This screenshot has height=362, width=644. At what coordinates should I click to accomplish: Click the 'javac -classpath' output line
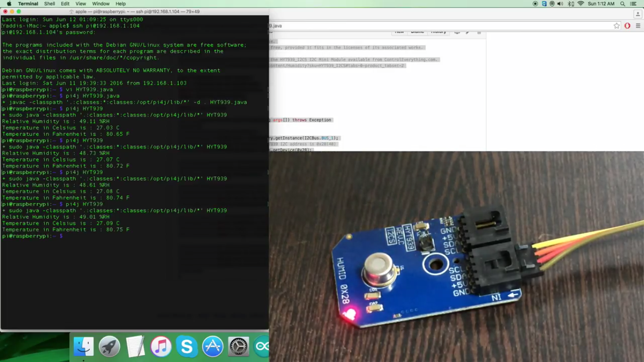click(124, 102)
